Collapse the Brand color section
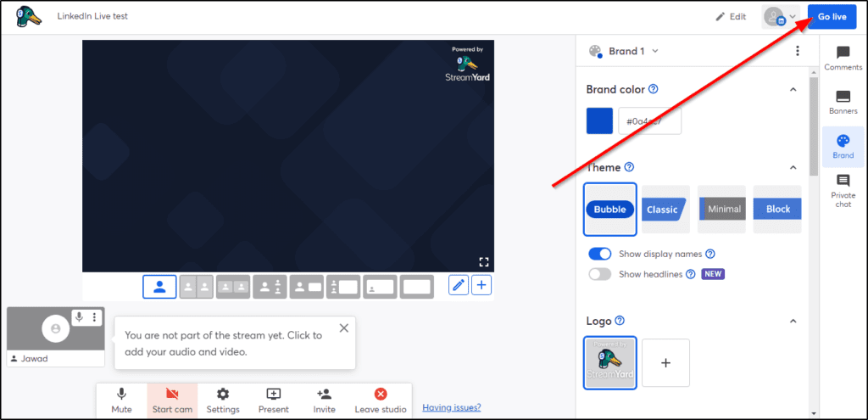Viewport: 868px width, 420px height. (793, 89)
